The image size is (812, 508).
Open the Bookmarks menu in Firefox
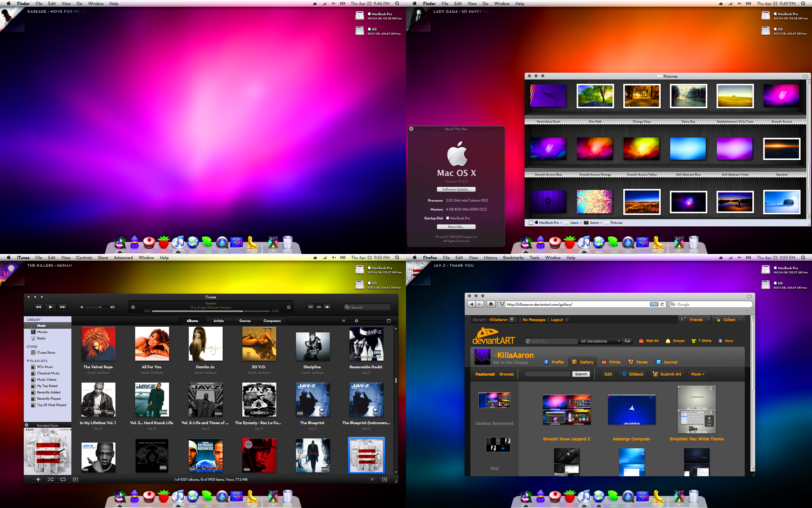513,258
